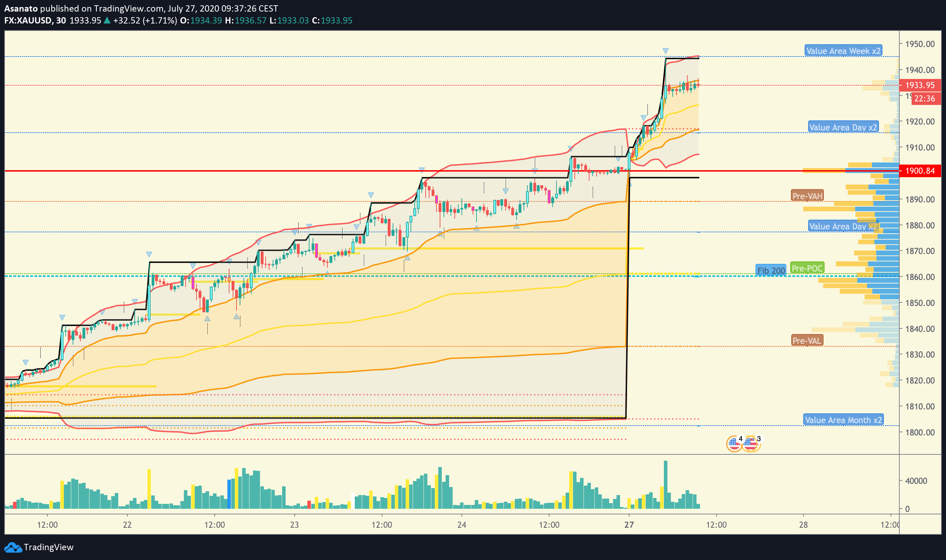Screen dimensions: 946x560
Task: Click the +32.52 (+1.71%) change text
Action: [x=145, y=20]
